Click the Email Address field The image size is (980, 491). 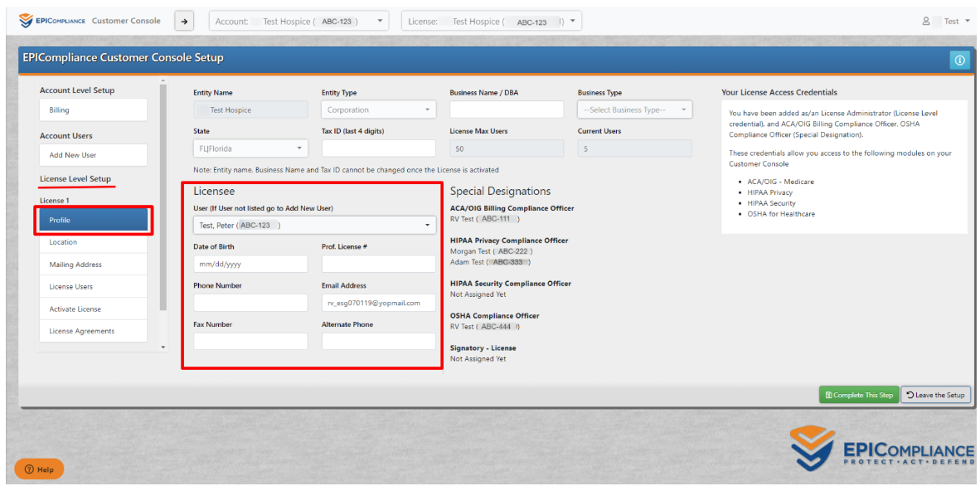pyautogui.click(x=379, y=303)
